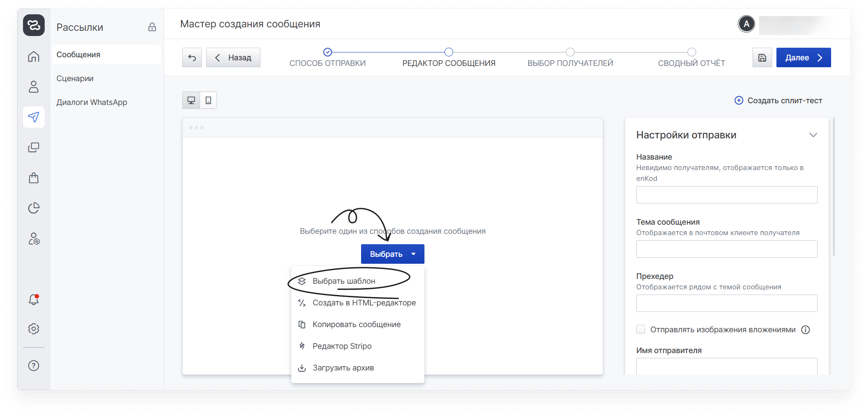868x416 pixels.
Task: Click the enKod logo icon
Action: [x=34, y=25]
